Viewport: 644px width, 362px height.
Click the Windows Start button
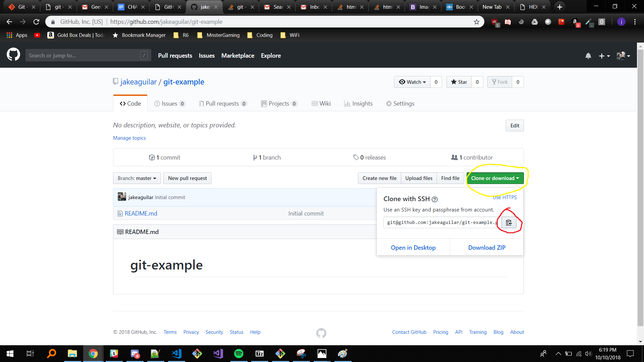pos(10,353)
